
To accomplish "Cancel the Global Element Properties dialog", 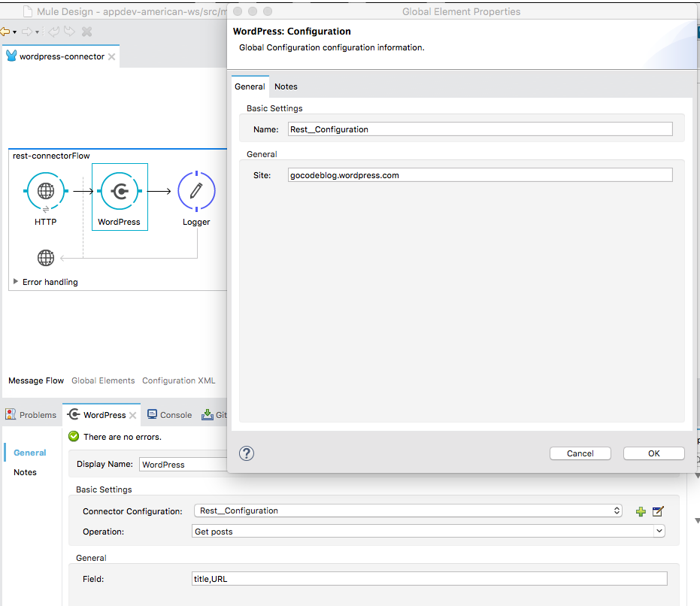I will tap(580, 453).
